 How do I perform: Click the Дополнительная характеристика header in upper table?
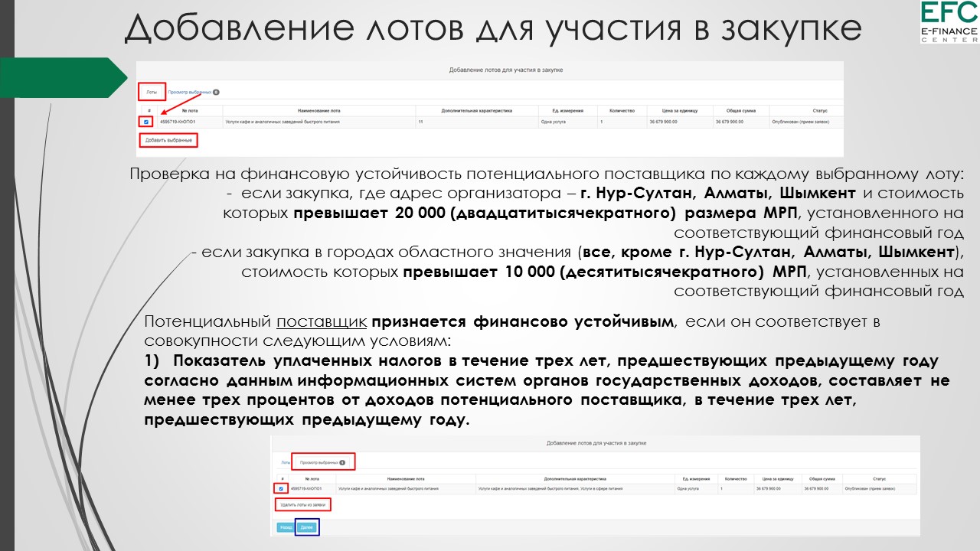[477, 111]
